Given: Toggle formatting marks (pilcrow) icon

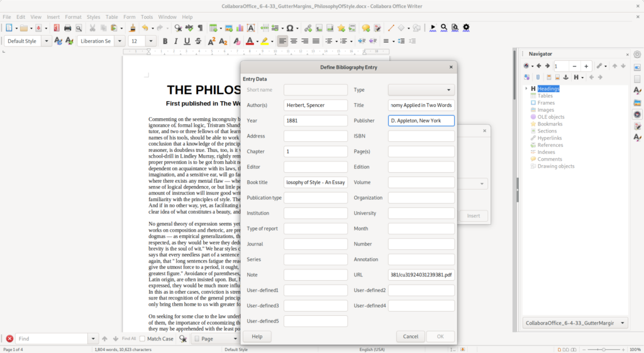Looking at the screenshot, I should pos(200,28).
